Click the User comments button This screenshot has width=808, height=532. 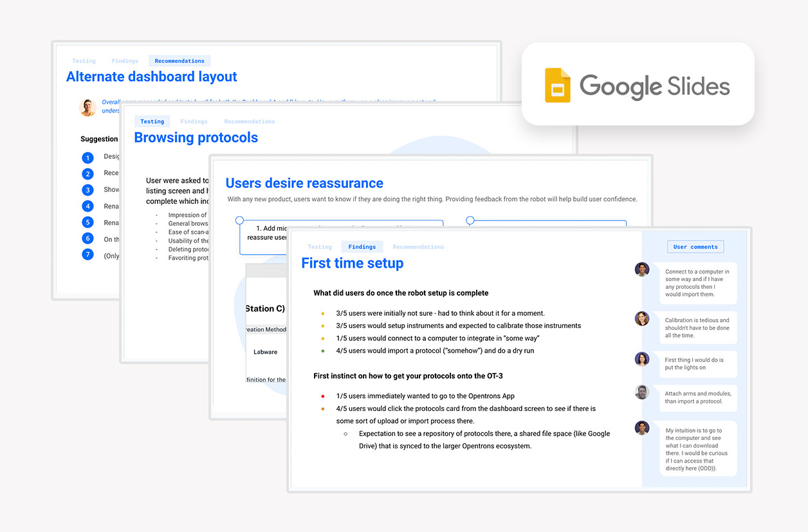tap(695, 247)
